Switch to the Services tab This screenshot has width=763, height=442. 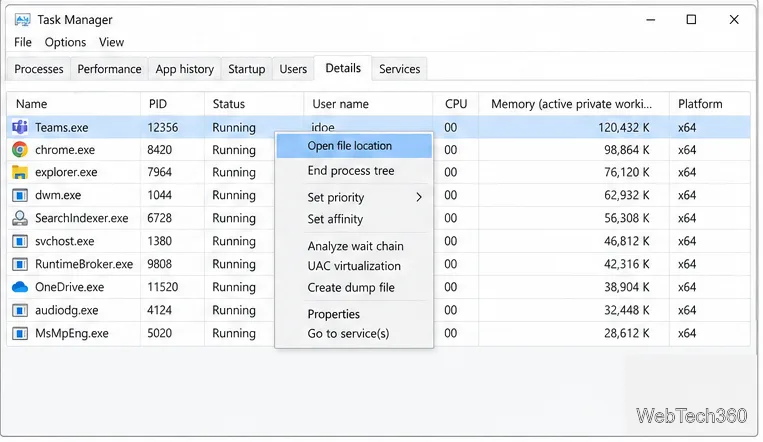click(x=400, y=69)
